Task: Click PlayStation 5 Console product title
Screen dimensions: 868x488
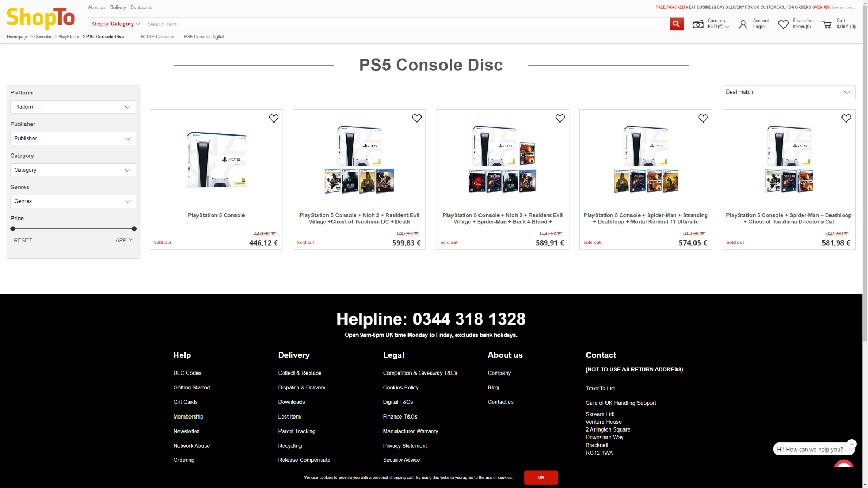Action: [x=216, y=215]
